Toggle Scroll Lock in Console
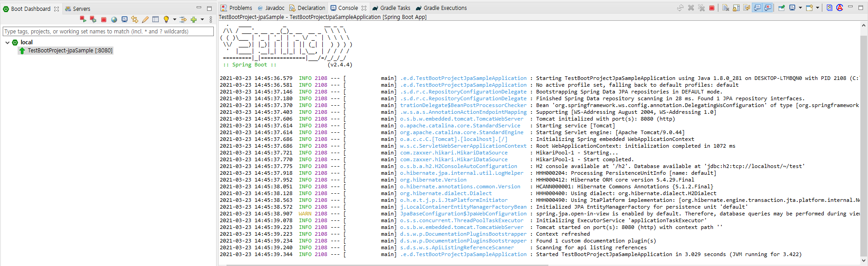 pyautogui.click(x=736, y=8)
